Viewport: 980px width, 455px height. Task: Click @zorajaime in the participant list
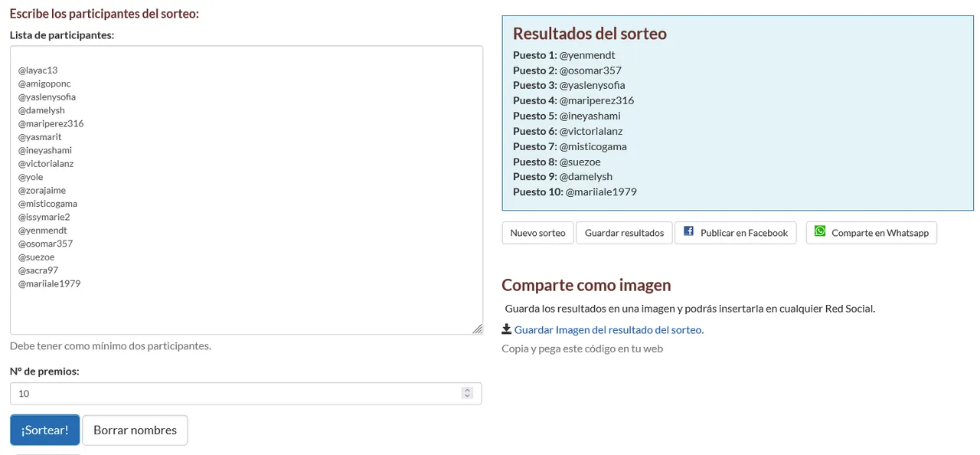42,190
